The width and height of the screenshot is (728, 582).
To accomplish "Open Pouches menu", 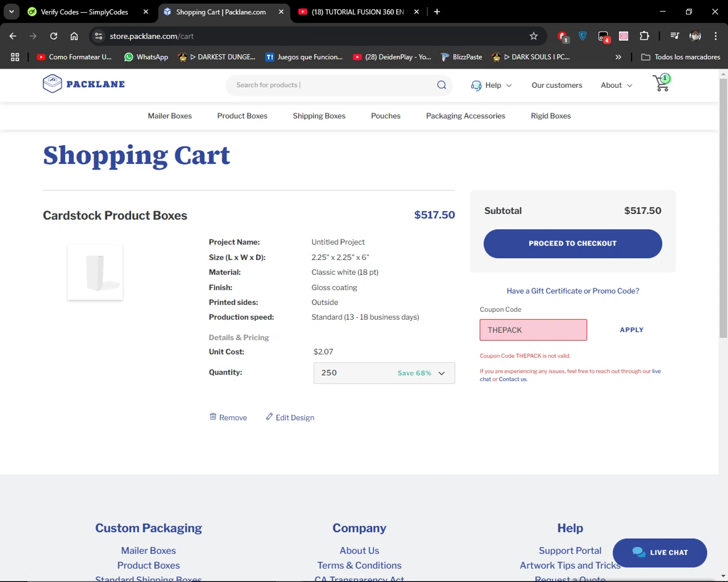I will click(x=386, y=116).
